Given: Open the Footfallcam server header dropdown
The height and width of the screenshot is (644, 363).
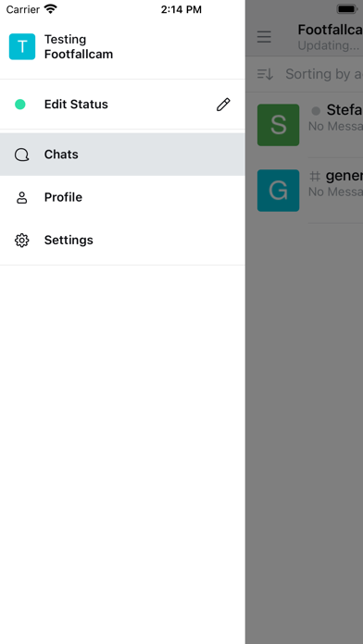Looking at the screenshot, I should (330, 37).
